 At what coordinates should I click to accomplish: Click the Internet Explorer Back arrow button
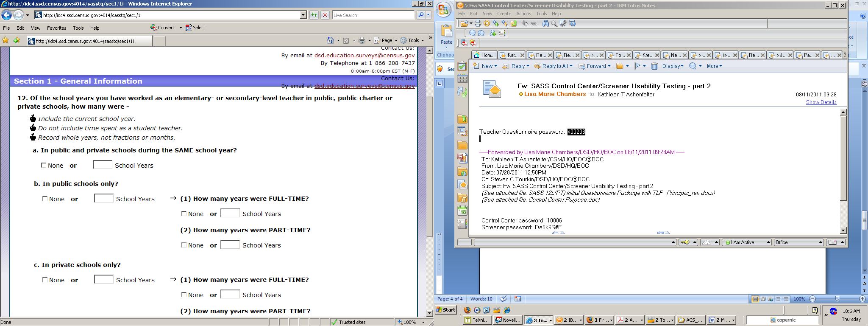pos(7,15)
